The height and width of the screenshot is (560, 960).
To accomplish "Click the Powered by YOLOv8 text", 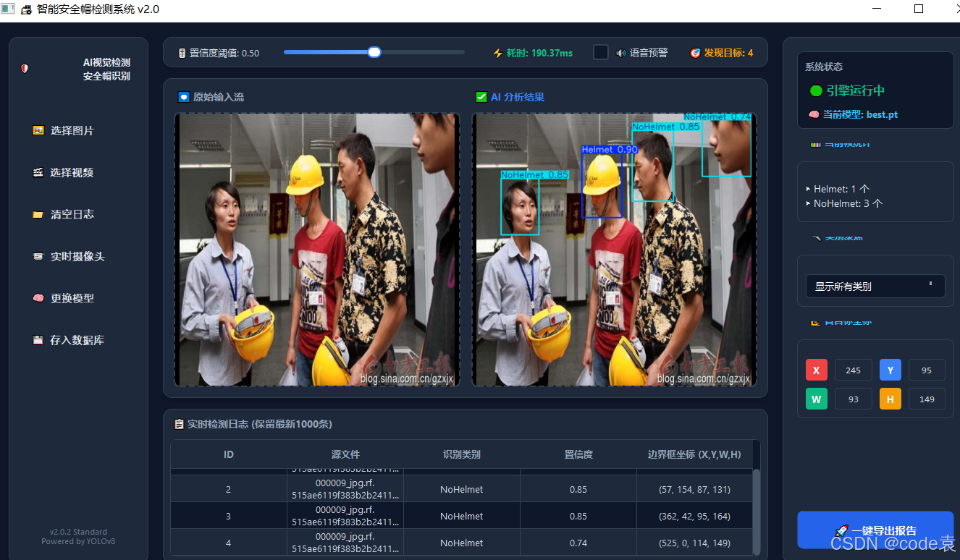I will (78, 541).
